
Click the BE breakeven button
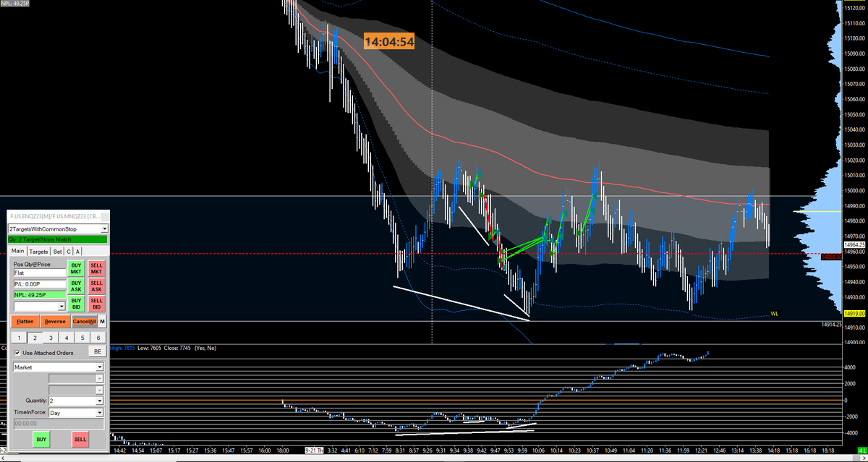(x=97, y=351)
